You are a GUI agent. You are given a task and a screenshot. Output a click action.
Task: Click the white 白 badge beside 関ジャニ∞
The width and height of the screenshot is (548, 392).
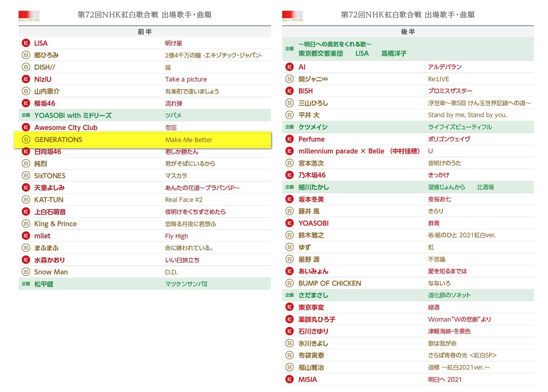coord(289,79)
